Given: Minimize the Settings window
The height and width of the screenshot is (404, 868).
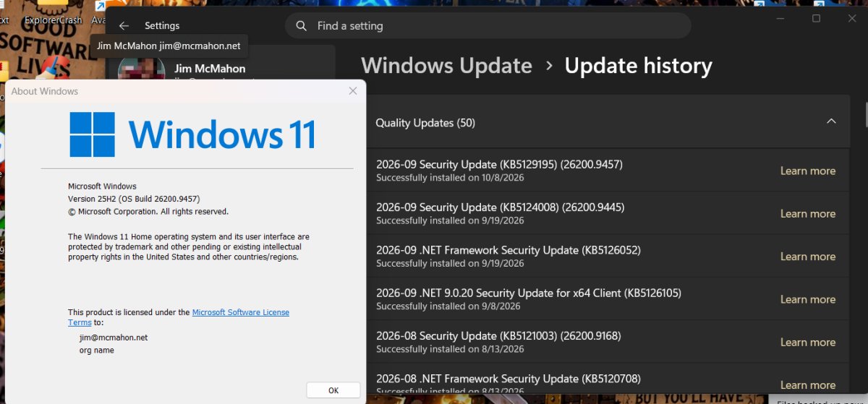Looking at the screenshot, I should [x=780, y=19].
